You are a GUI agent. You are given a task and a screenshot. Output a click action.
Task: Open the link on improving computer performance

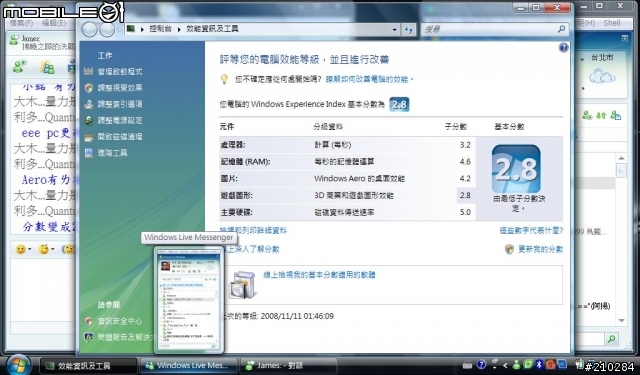(x=369, y=79)
